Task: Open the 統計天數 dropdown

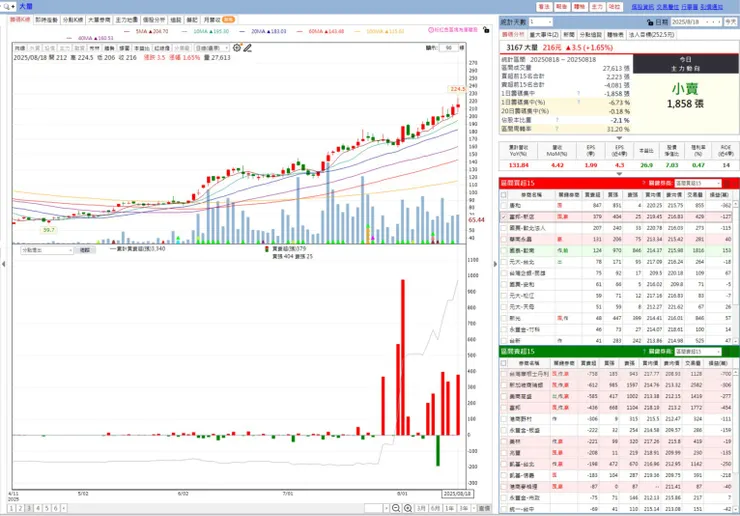Action: point(540,22)
